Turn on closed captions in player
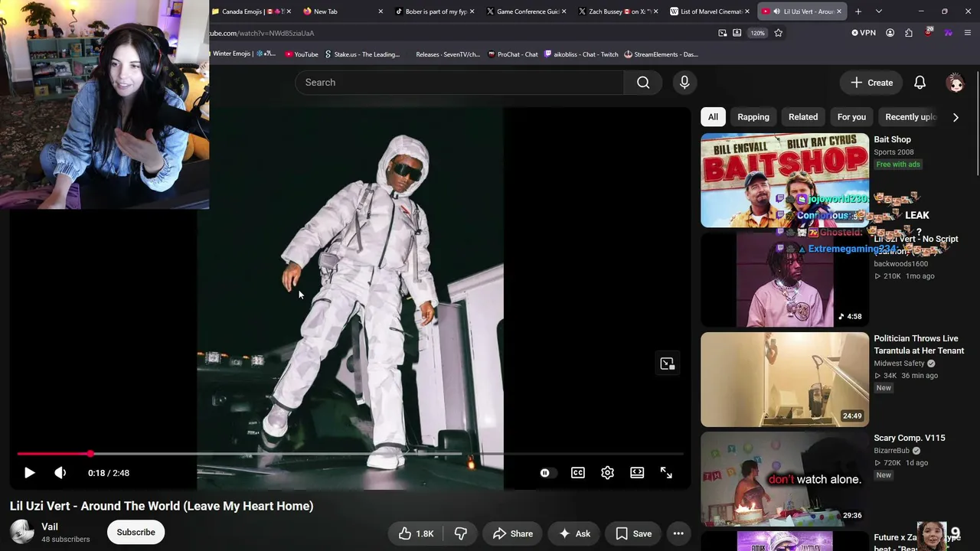 pos(578,473)
